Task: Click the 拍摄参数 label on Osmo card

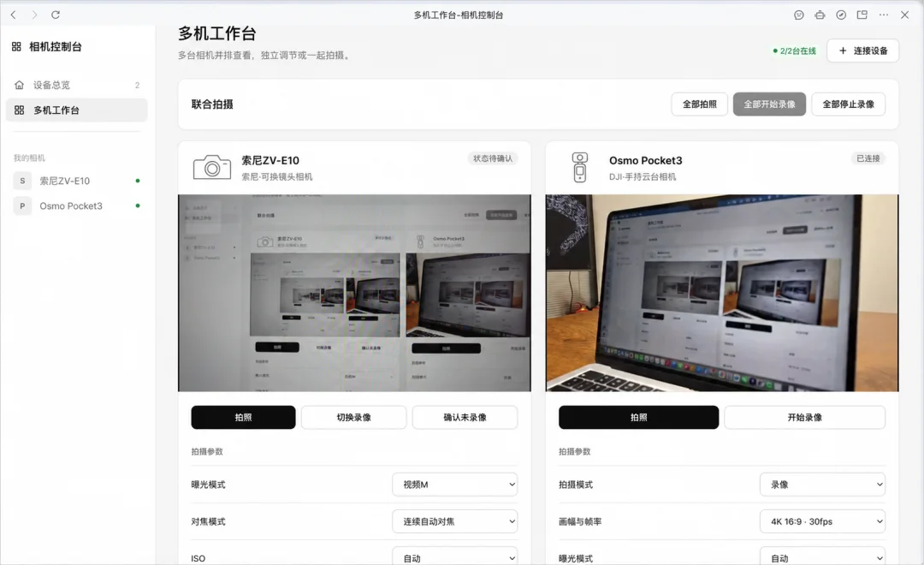Action: [x=575, y=452]
